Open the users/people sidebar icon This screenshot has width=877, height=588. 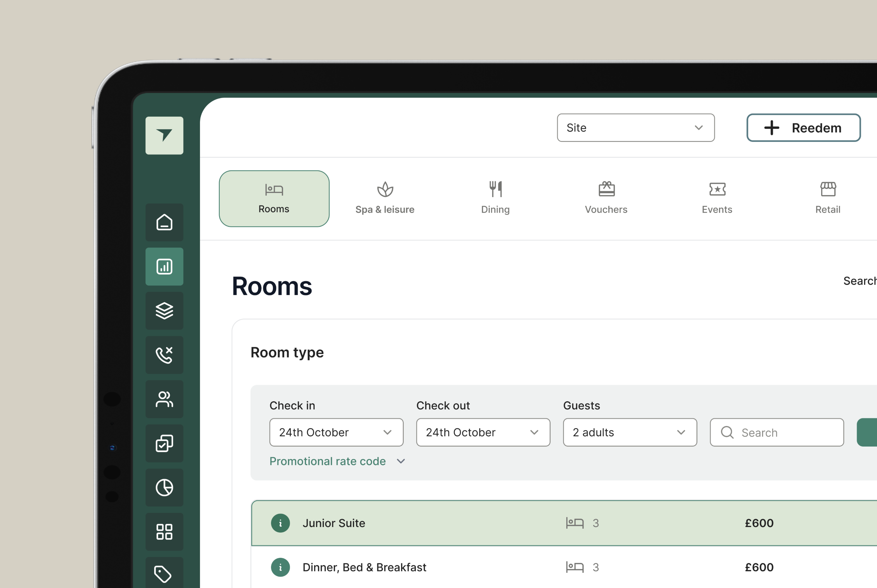[x=164, y=399]
